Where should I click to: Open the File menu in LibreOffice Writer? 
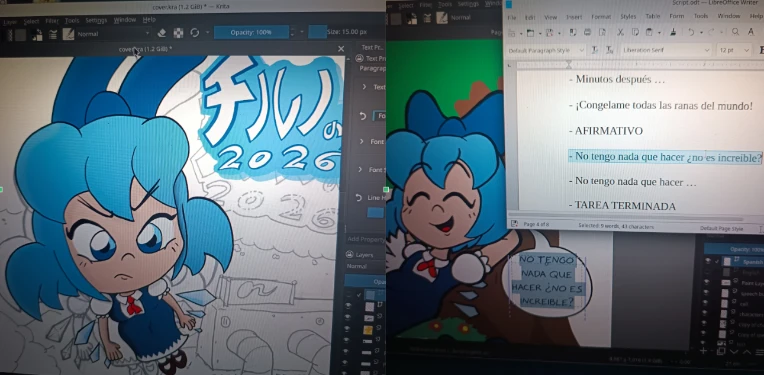pos(512,18)
